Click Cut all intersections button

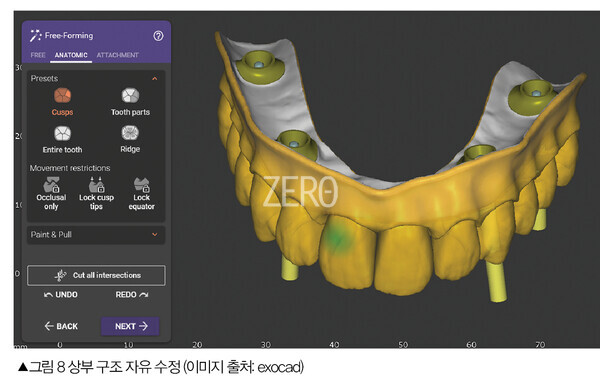point(96,275)
